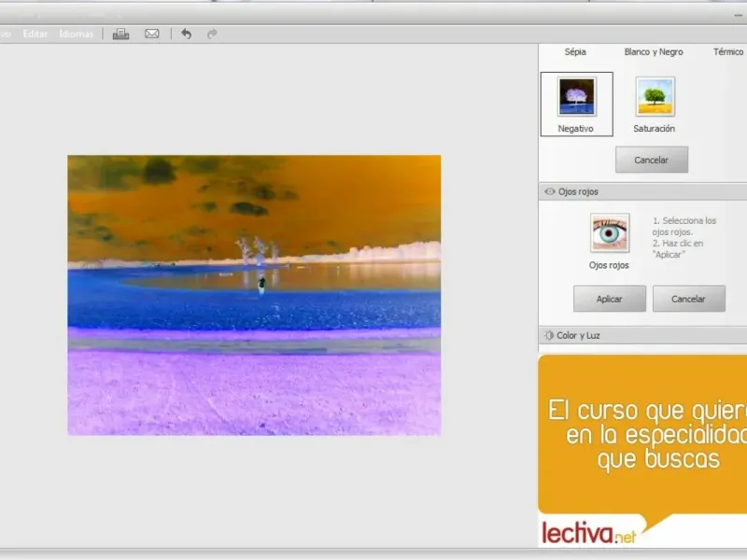This screenshot has height=560, width=747.
Task: Open the Idiomas menu
Action: point(77,34)
